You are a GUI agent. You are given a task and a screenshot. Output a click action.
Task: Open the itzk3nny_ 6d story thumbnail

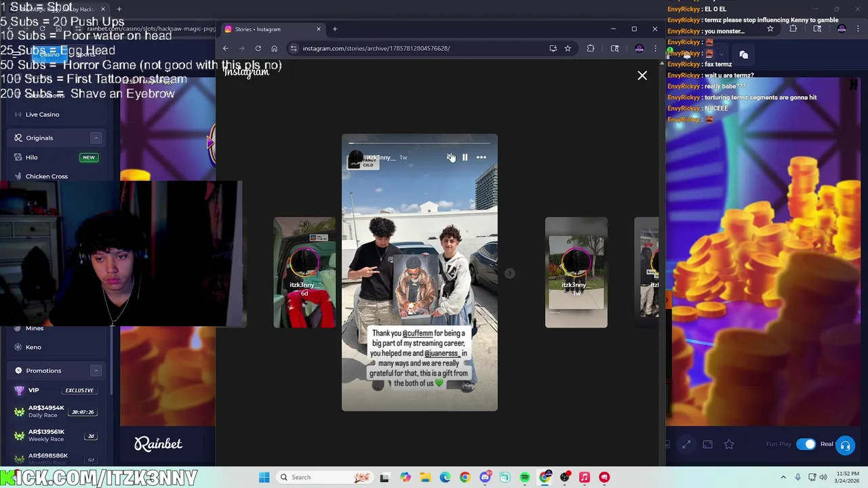pos(304,272)
